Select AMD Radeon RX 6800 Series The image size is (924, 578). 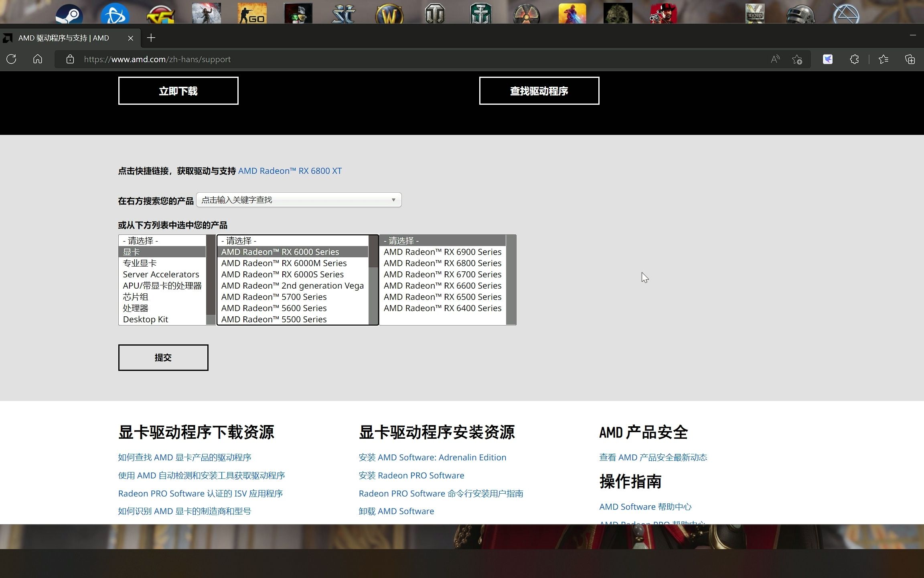[443, 263]
